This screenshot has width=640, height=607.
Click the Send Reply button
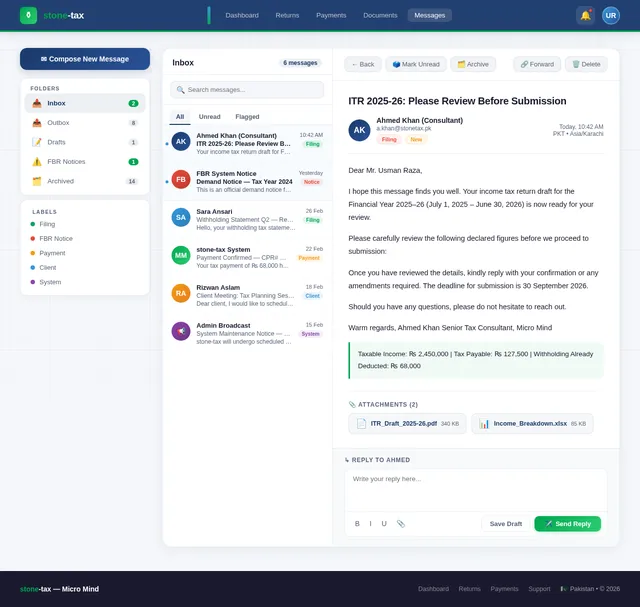[x=567, y=524]
